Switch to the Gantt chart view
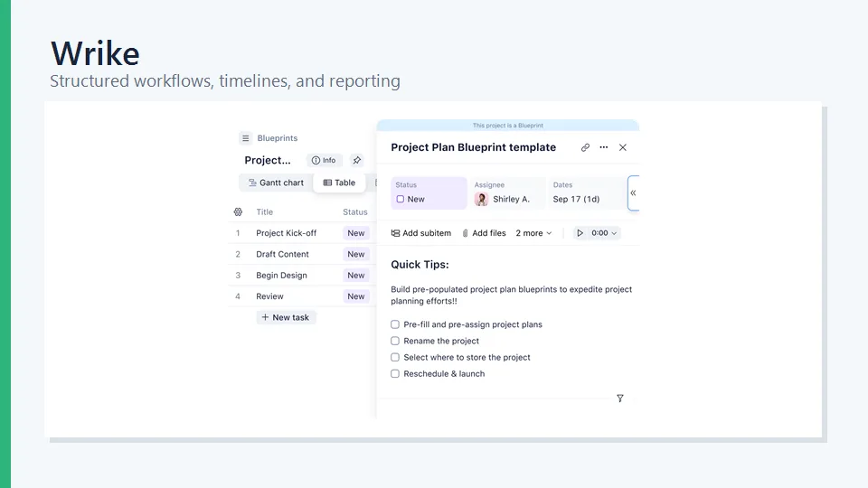Image resolution: width=868 pixels, height=488 pixels. tap(276, 183)
